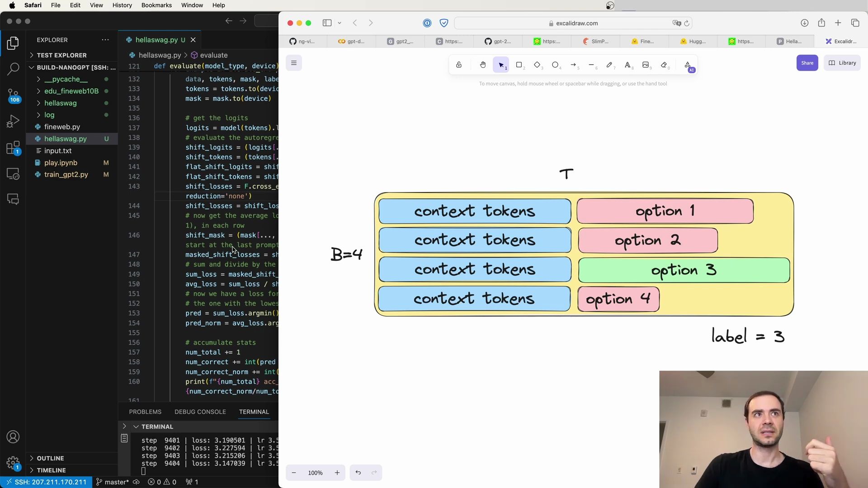Viewport: 868px width, 488px height.
Task: Toggle the eraser tool in toolbar
Action: pos(664,65)
